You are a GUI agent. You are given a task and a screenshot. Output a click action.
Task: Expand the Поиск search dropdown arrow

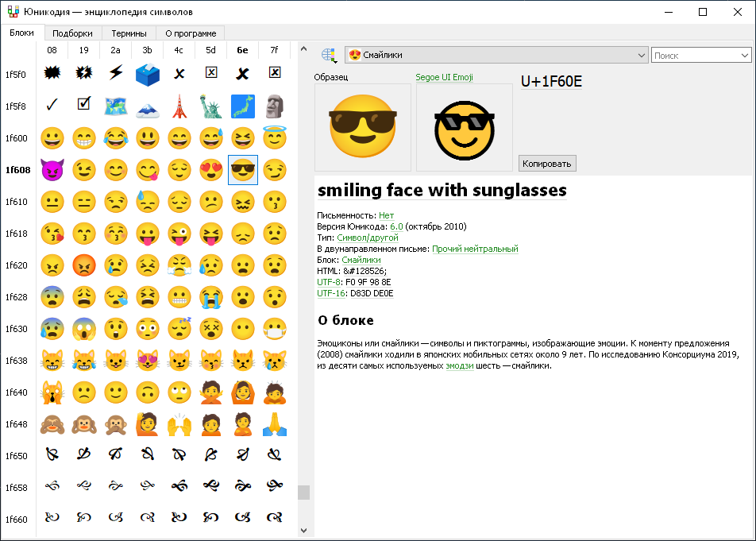[745, 56]
